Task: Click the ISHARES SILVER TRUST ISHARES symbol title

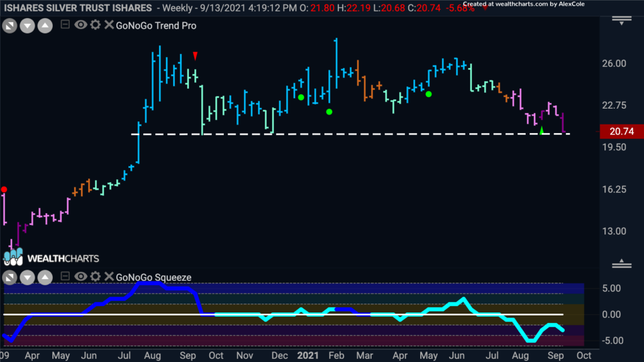Action: point(78,8)
